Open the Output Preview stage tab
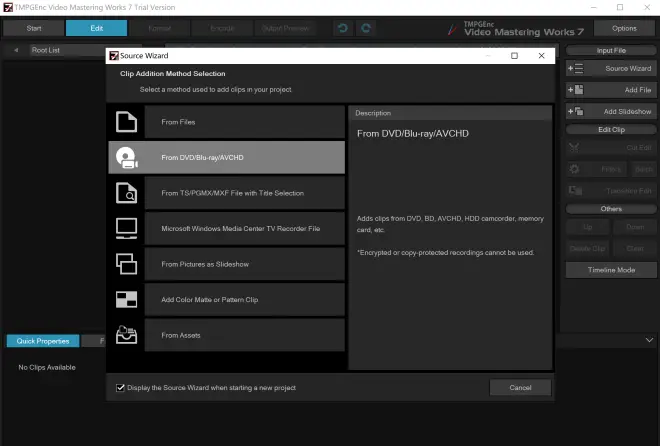The image size is (660, 446). click(285, 28)
